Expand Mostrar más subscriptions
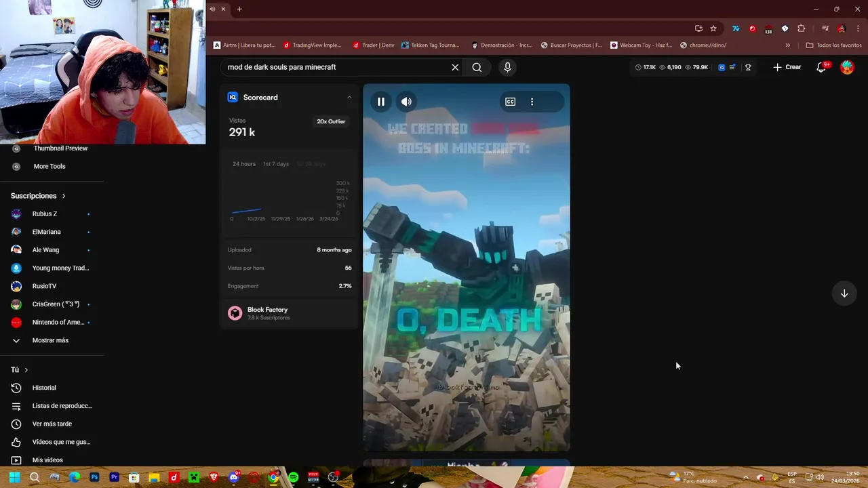The height and width of the screenshot is (488, 868). (x=52, y=340)
